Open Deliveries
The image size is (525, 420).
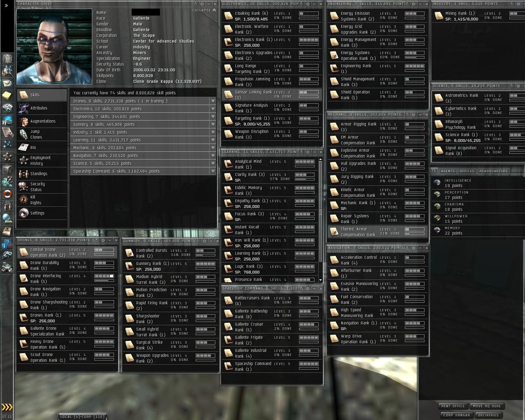point(488,415)
